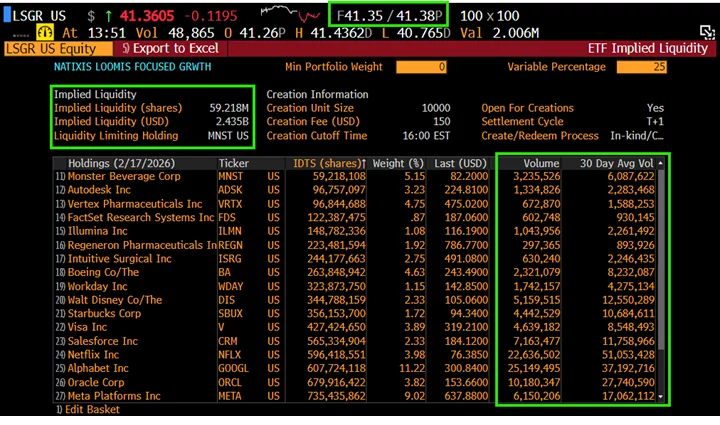Click the NATIXIS LOOMIS FOCUSED GRWTH fund name
The height and width of the screenshot is (425, 720).
pos(133,67)
